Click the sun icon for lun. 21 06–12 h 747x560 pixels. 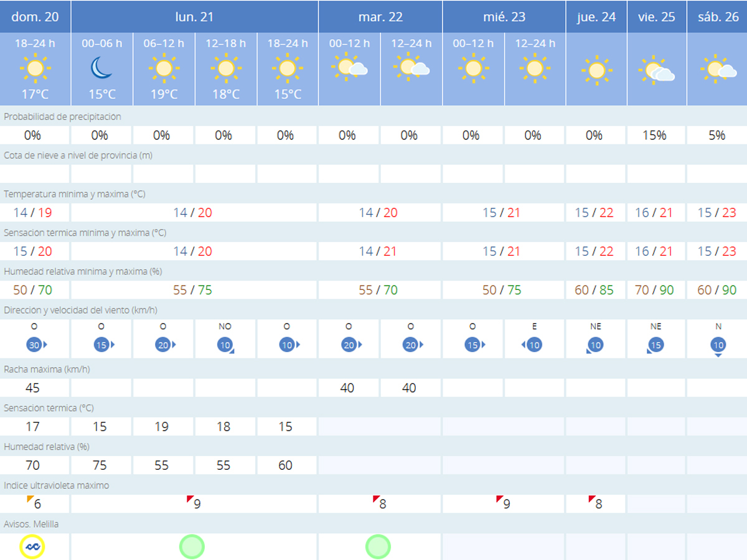pyautogui.click(x=164, y=68)
